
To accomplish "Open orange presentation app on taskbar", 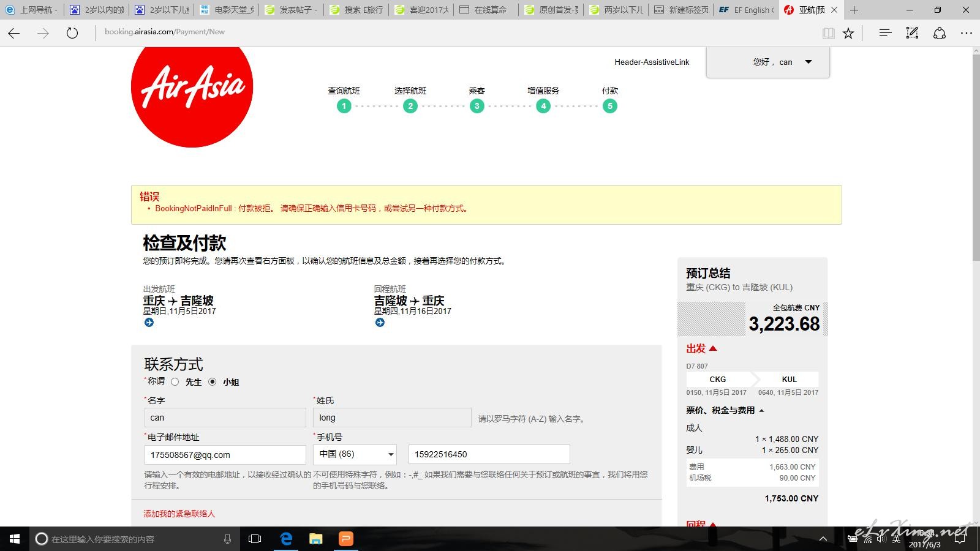I will 346,539.
